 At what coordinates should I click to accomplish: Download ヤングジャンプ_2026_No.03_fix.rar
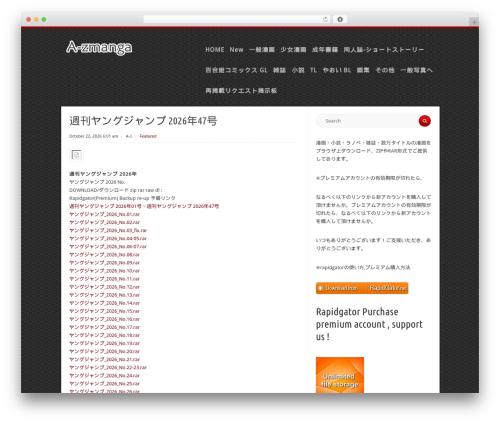tap(108, 230)
